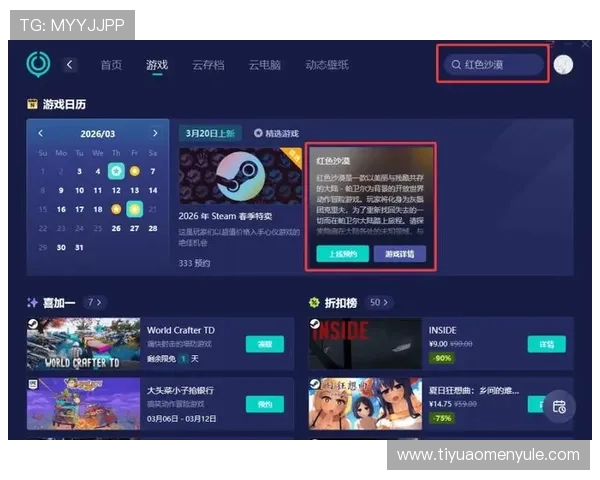This screenshot has height=480, width=600.
Task: Open the user avatar profile
Action: tap(563, 65)
